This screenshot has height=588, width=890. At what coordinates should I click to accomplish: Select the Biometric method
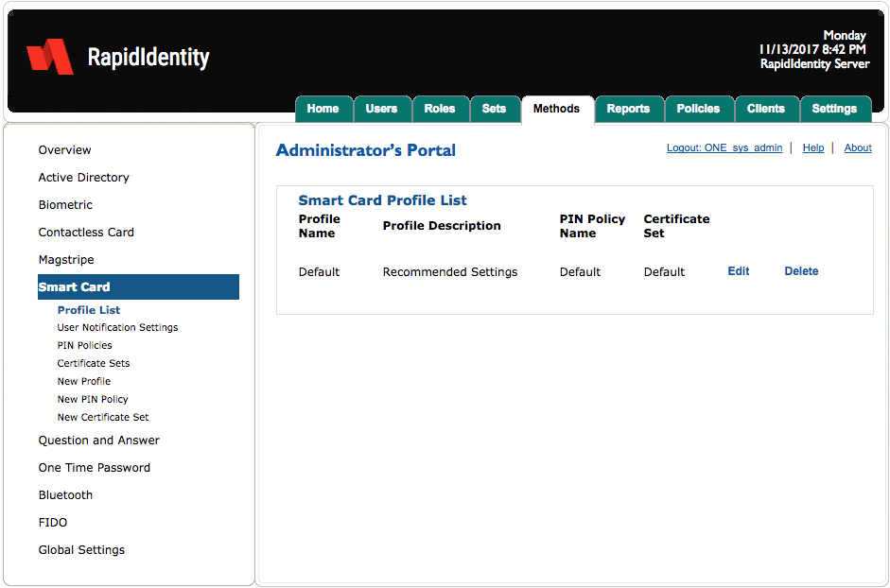[x=65, y=204]
